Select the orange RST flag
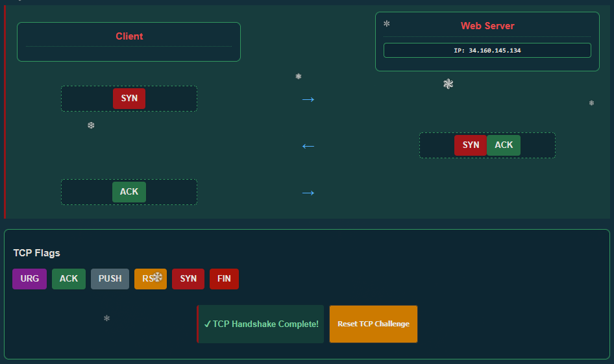The width and height of the screenshot is (614, 364). tap(146, 279)
